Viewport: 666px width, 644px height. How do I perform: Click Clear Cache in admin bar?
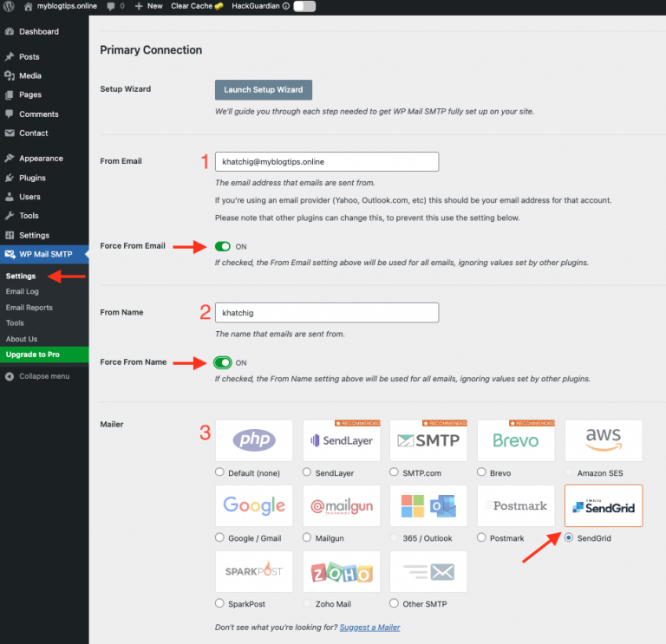tap(197, 6)
